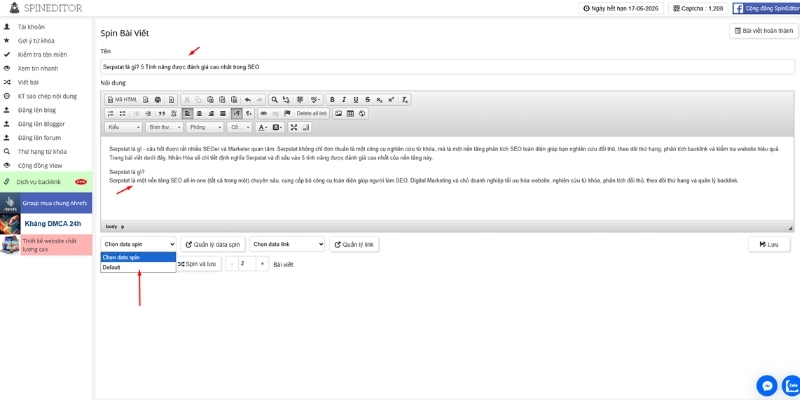Open the background color picker
Viewport: 800px width, 400px height.
click(277, 127)
